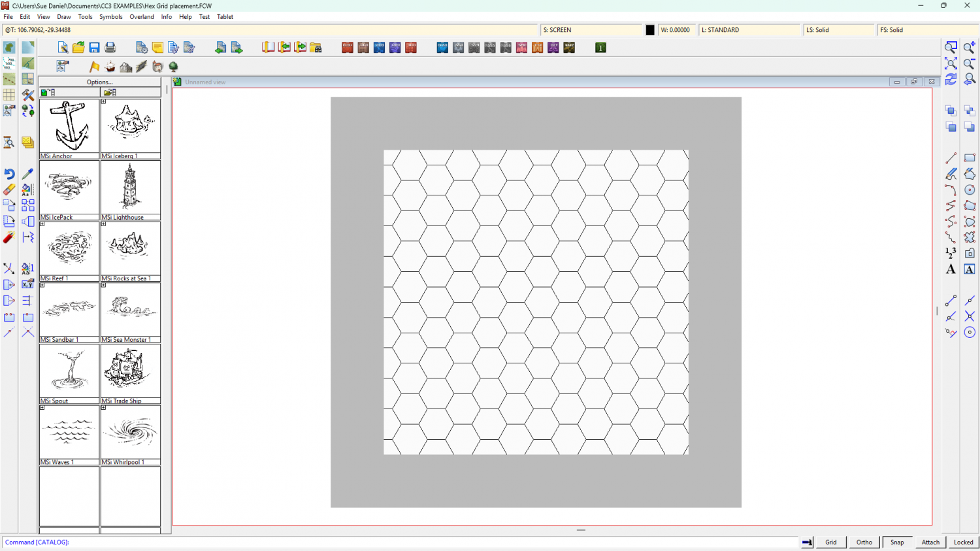Click the Explode dynamite icon
This screenshot has height=551, width=980.
coord(9,237)
